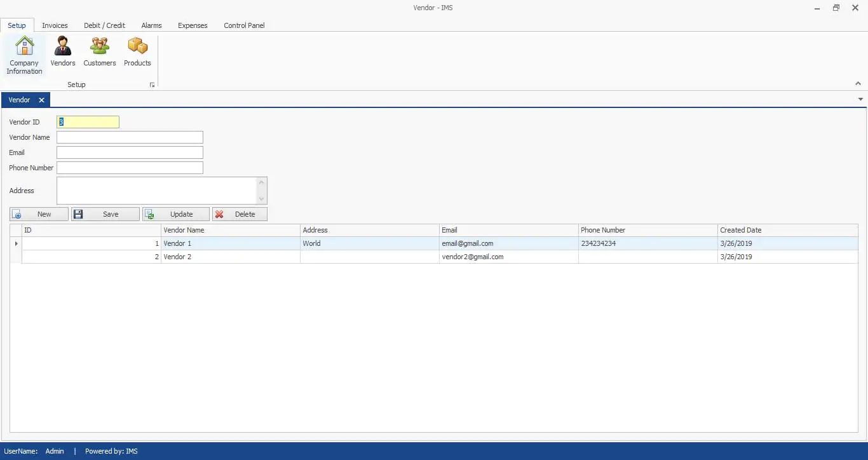
Task: Click into the Vendor Name field
Action: (130, 137)
